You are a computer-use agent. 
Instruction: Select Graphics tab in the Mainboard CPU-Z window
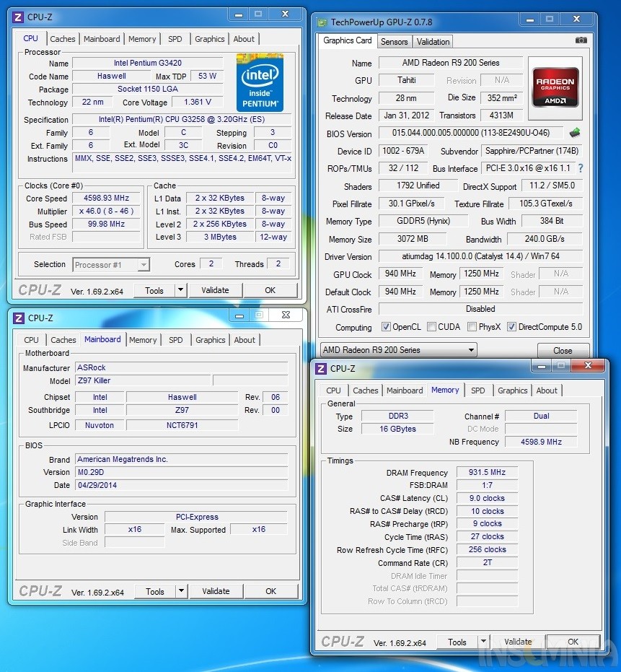click(211, 340)
